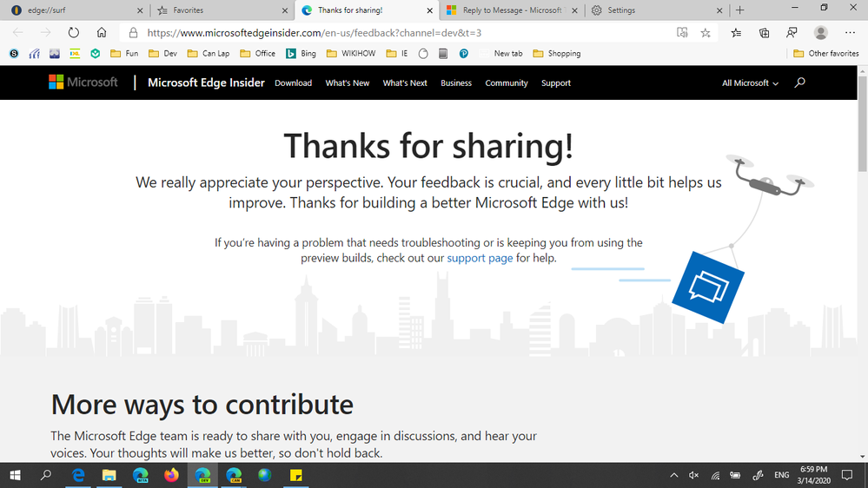Add this page to favorites with the star
This screenshot has width=868, height=488.
click(706, 33)
